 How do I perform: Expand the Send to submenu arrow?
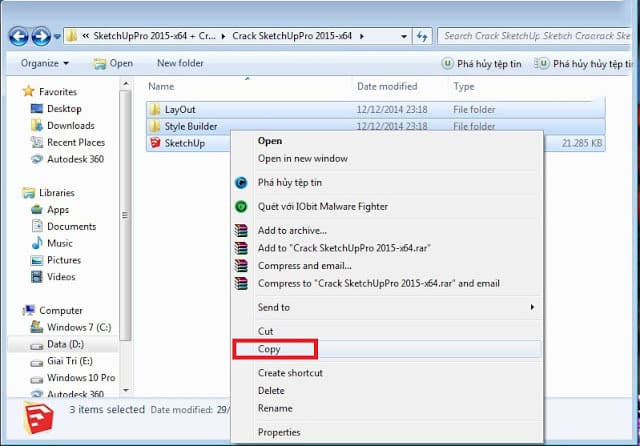532,307
